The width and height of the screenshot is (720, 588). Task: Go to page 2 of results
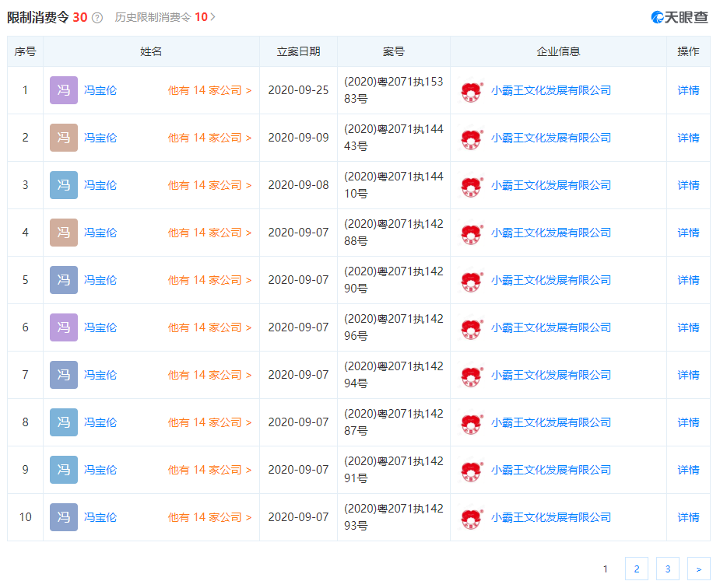(636, 569)
